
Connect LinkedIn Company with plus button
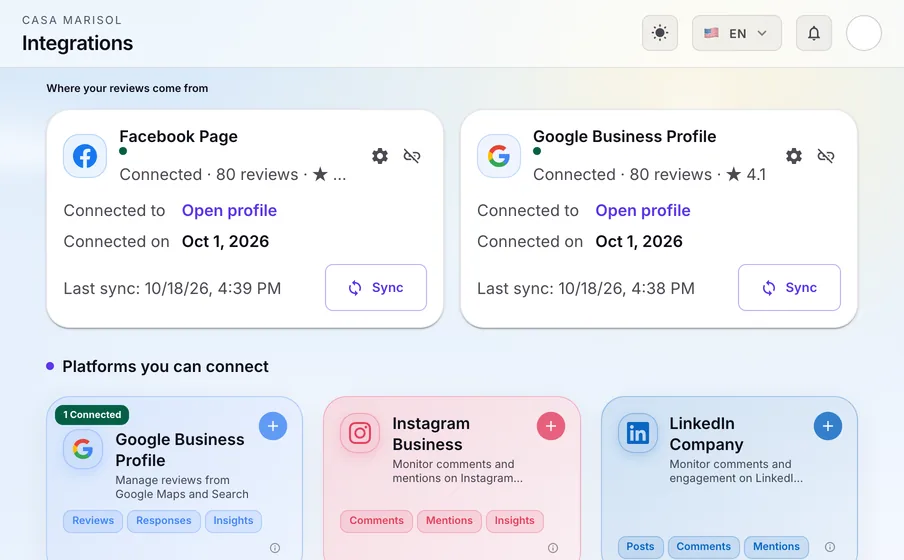coord(828,426)
